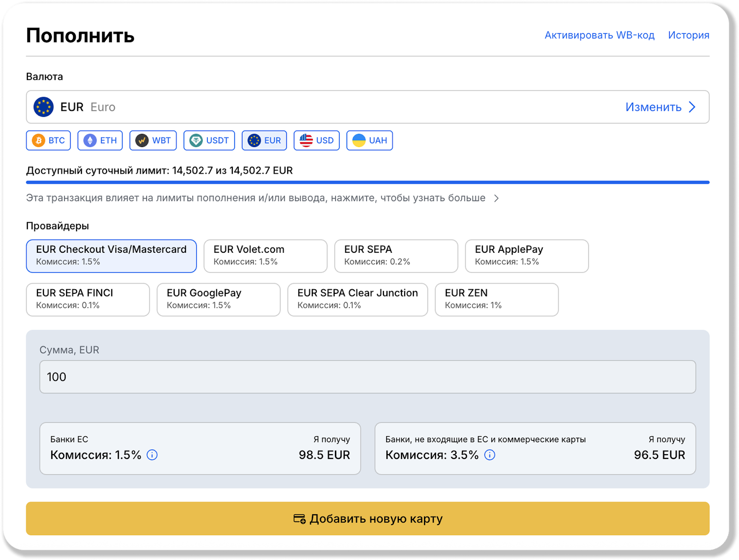Select the Ethereum ETH icon chip
Viewport: 739px width, 560px height.
[x=90, y=140]
